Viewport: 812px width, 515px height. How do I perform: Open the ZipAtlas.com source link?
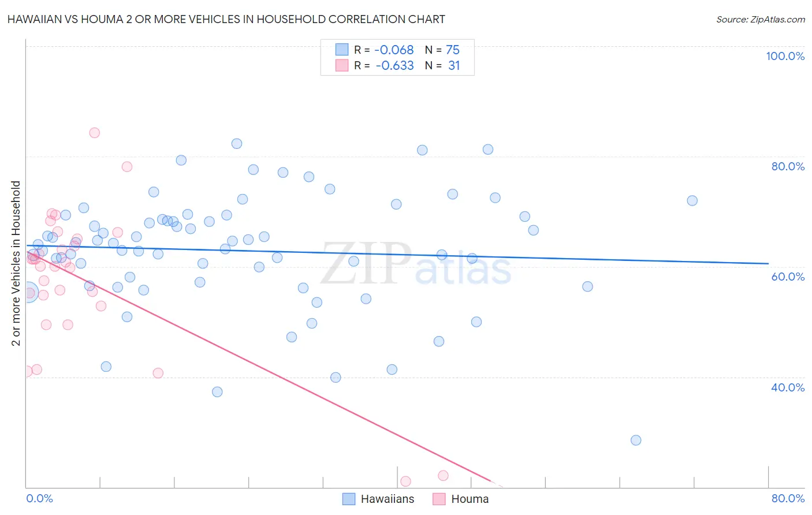(761, 19)
